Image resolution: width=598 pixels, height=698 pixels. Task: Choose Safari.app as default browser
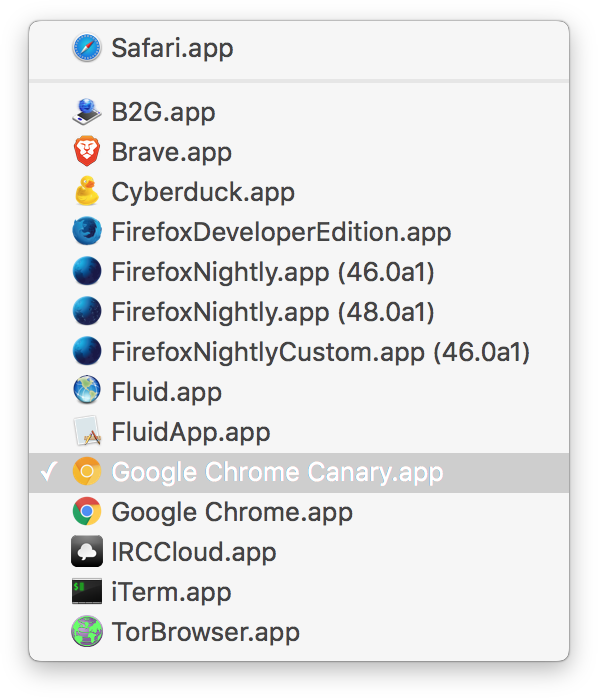pyautogui.click(x=299, y=48)
